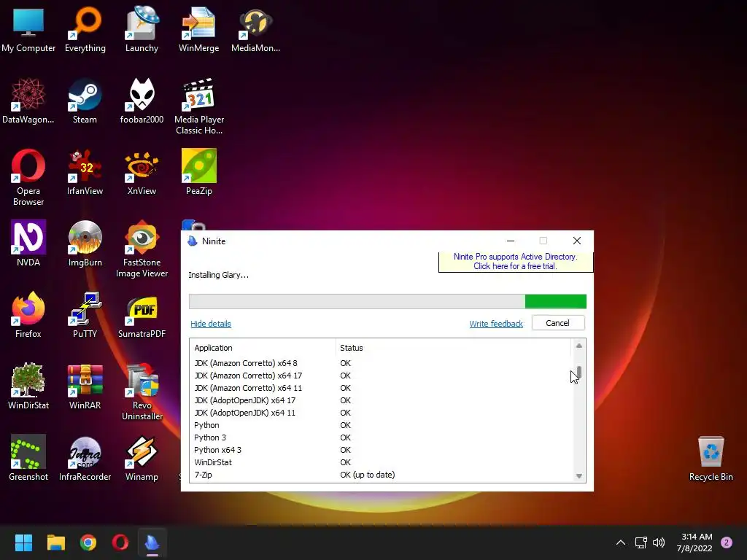
Task: Select the Greenshot desktop icon
Action: 28,458
